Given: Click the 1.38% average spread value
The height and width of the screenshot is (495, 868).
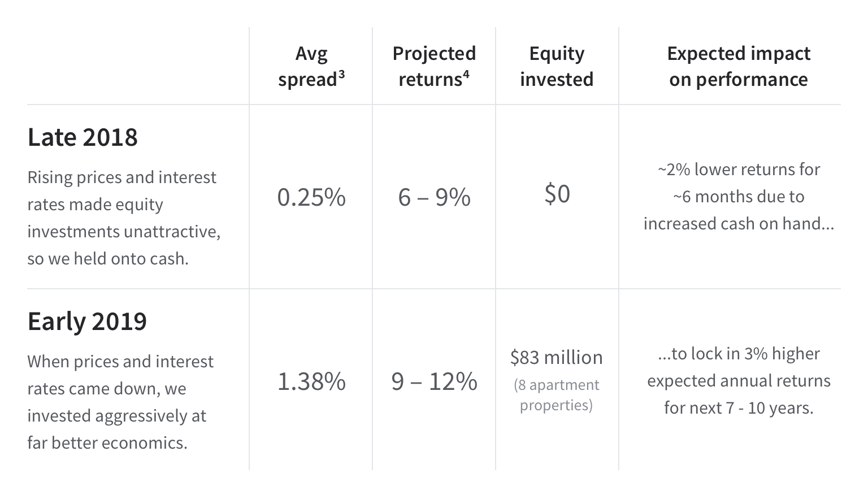Looking at the screenshot, I should click(x=311, y=381).
